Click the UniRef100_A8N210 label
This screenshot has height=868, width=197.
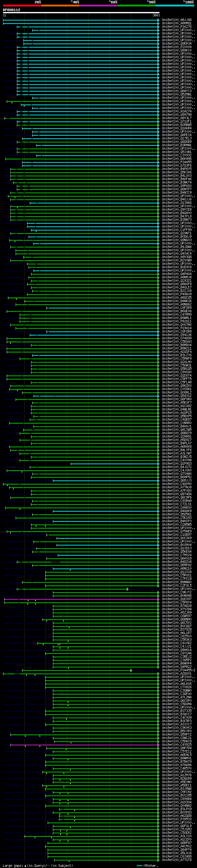176,568
